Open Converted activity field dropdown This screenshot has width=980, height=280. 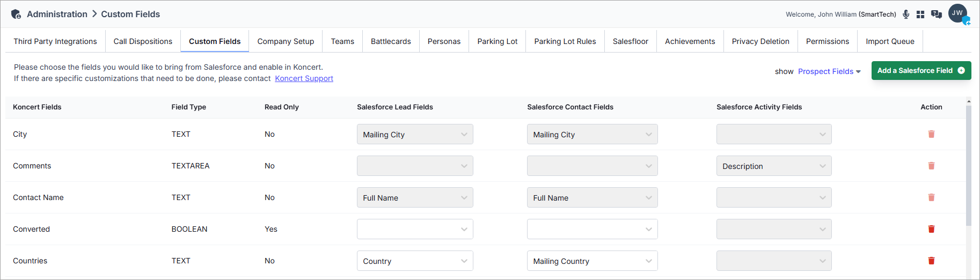coord(774,229)
